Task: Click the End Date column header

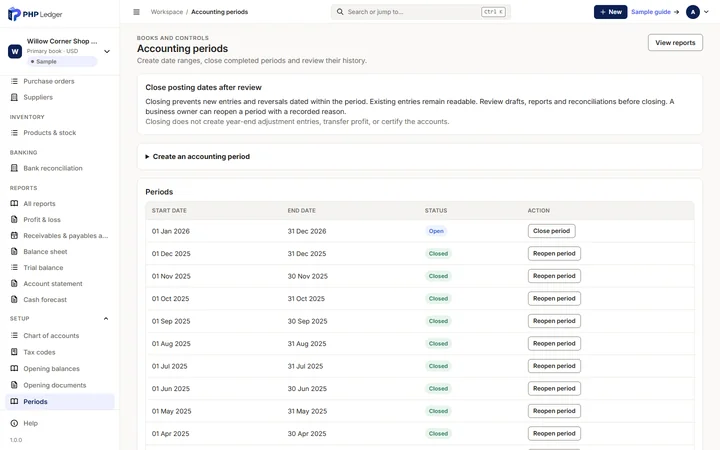Action: tap(301, 211)
